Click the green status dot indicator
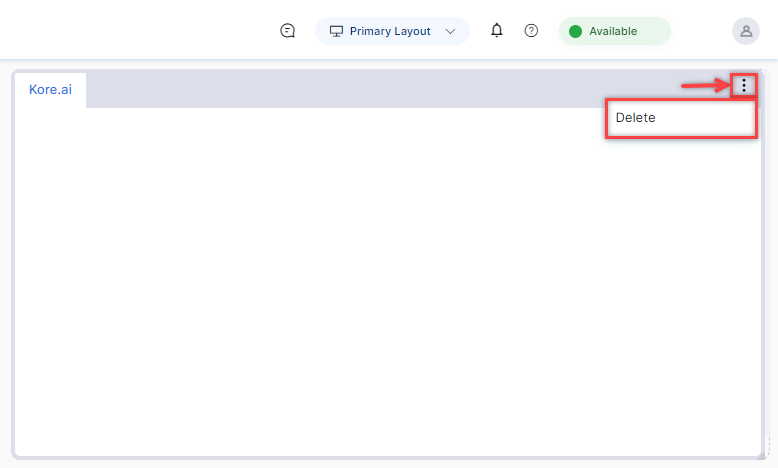This screenshot has width=778, height=468. click(x=575, y=31)
